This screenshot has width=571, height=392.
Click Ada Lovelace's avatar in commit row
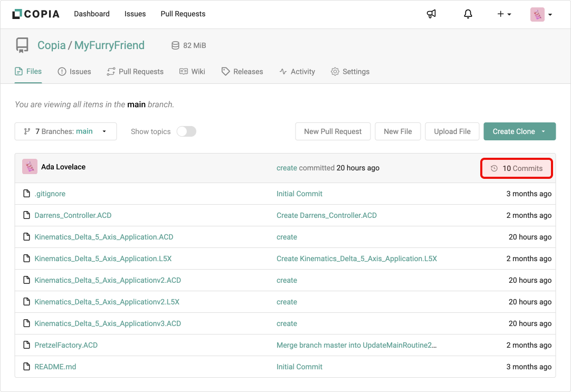point(30,167)
